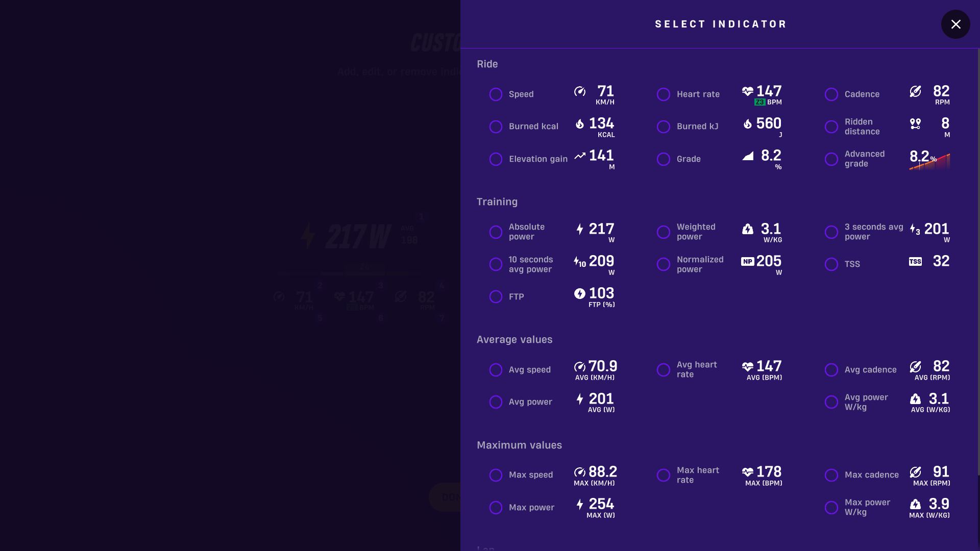Click the trend arrow icon for Elevation gain
Image resolution: width=980 pixels, height=551 pixels.
coord(580,156)
